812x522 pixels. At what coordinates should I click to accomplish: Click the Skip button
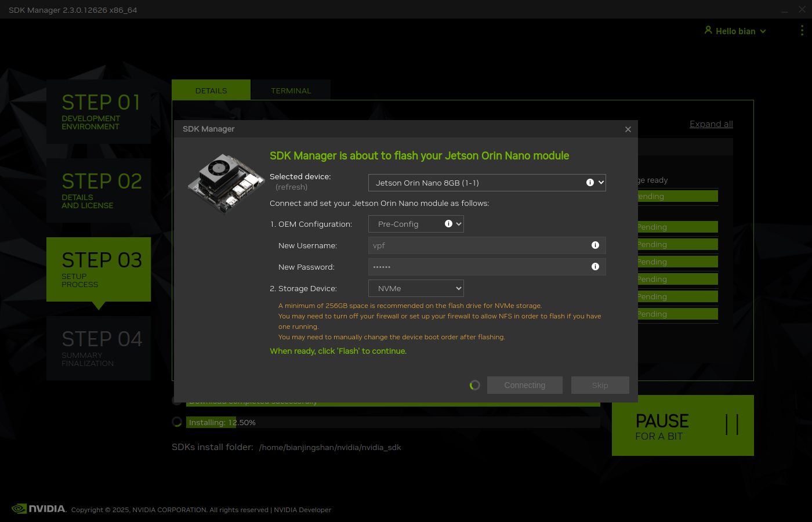tap(600, 385)
